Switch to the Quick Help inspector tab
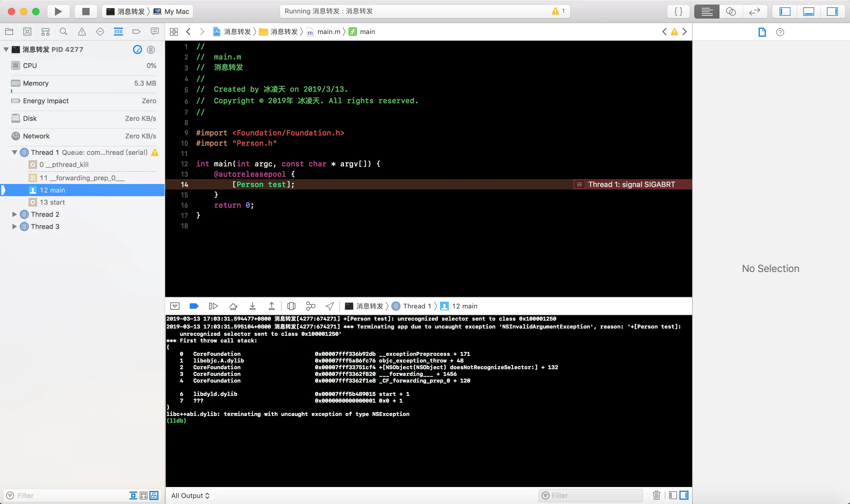This screenshot has width=850, height=504. click(780, 32)
